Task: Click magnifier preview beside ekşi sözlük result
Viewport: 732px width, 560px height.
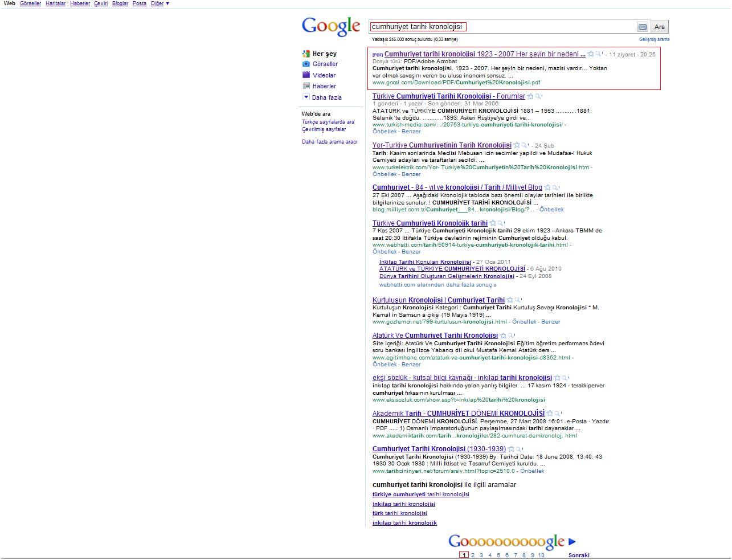Action: point(565,378)
